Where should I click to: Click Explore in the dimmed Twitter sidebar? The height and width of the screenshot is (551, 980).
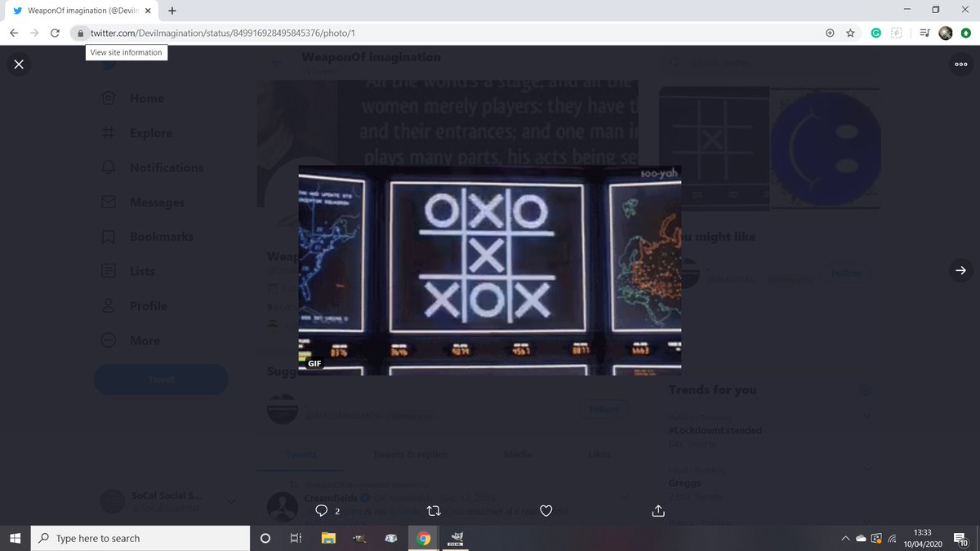tap(136, 133)
